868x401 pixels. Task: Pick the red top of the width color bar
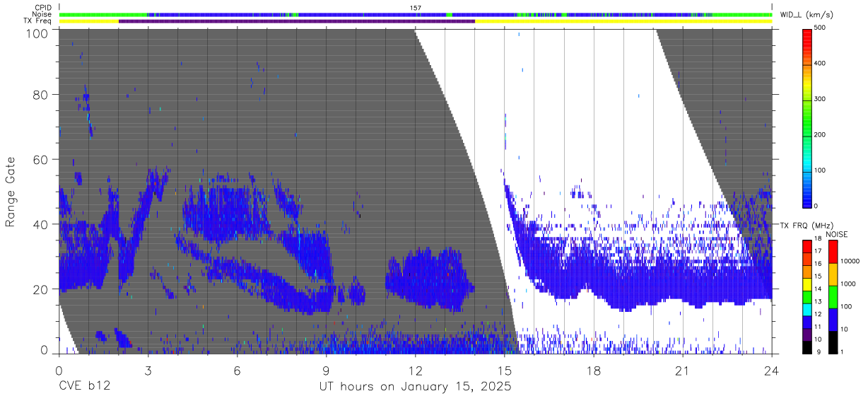(807, 35)
